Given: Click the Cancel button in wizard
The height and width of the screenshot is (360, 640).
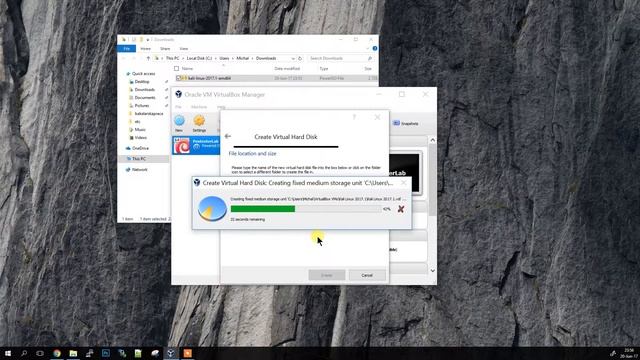Looking at the screenshot, I should point(367,275).
